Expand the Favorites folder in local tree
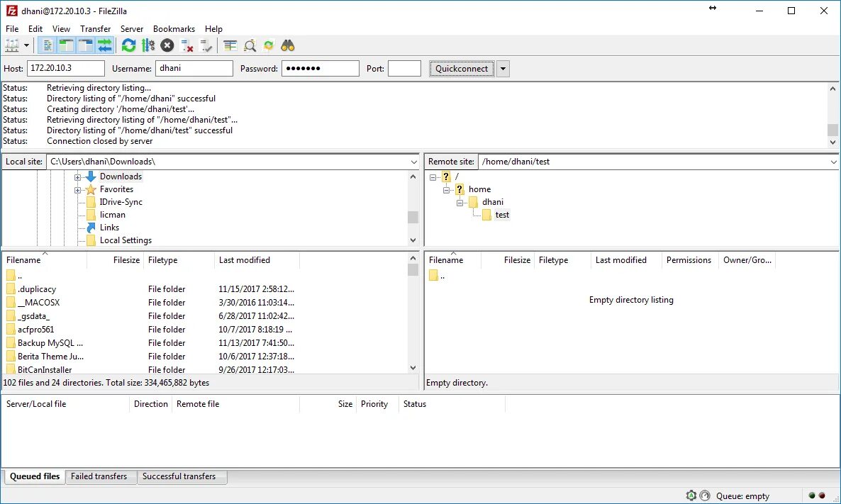This screenshot has width=841, height=504. [x=77, y=190]
